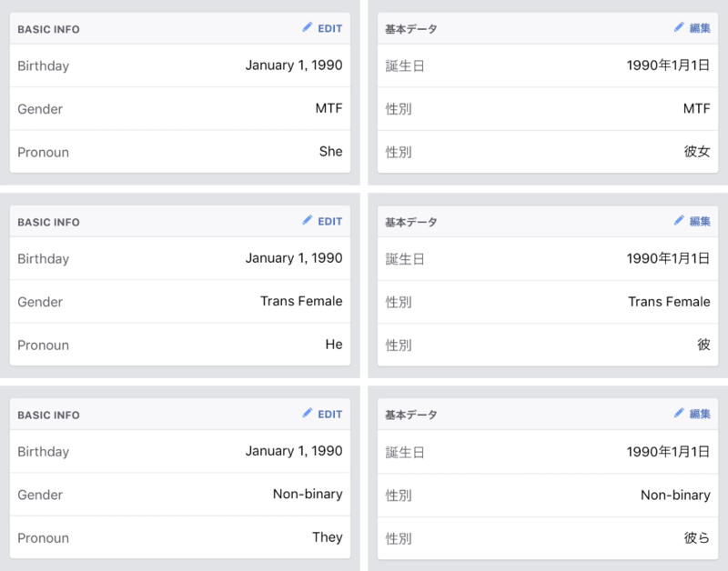Click the pencil icon in the Non-binary Japanese card
The width and height of the screenshot is (728, 571).
[679, 414]
